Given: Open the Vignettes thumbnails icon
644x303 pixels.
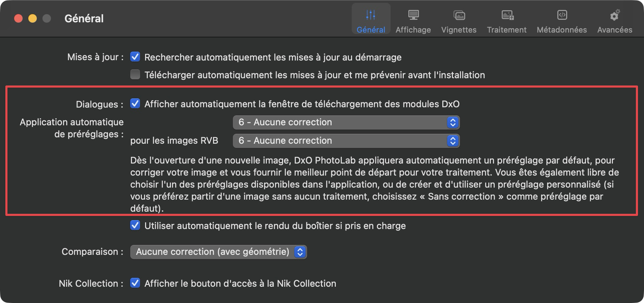Looking at the screenshot, I should [x=459, y=15].
